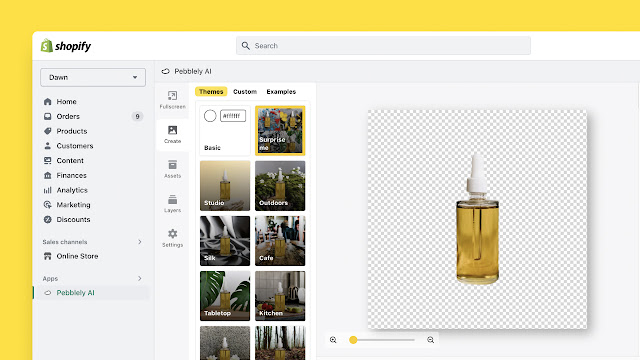
Task: Select the Surprise me theme
Action: coord(280,131)
